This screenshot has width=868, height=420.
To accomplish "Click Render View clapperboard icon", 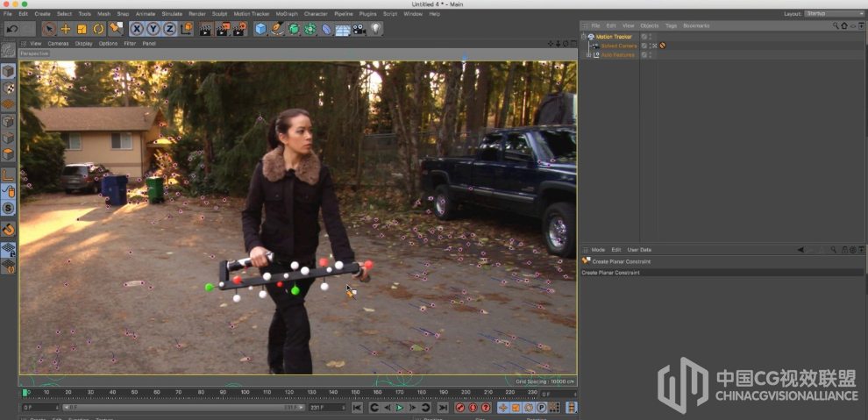I will 206,29.
